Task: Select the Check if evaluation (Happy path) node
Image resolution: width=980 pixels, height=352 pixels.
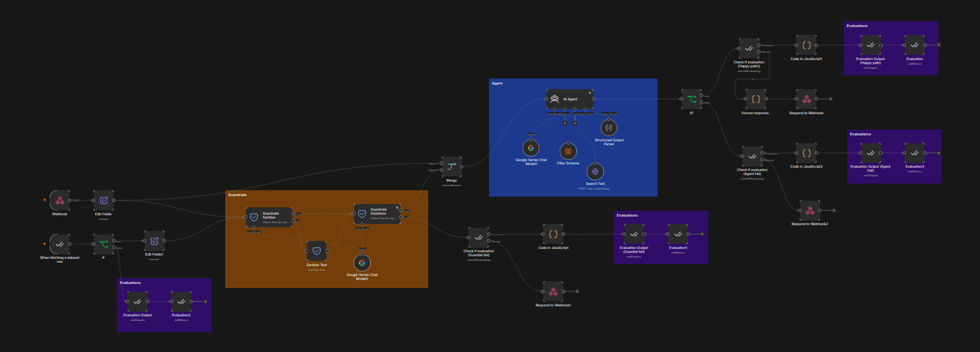Action: (x=749, y=48)
